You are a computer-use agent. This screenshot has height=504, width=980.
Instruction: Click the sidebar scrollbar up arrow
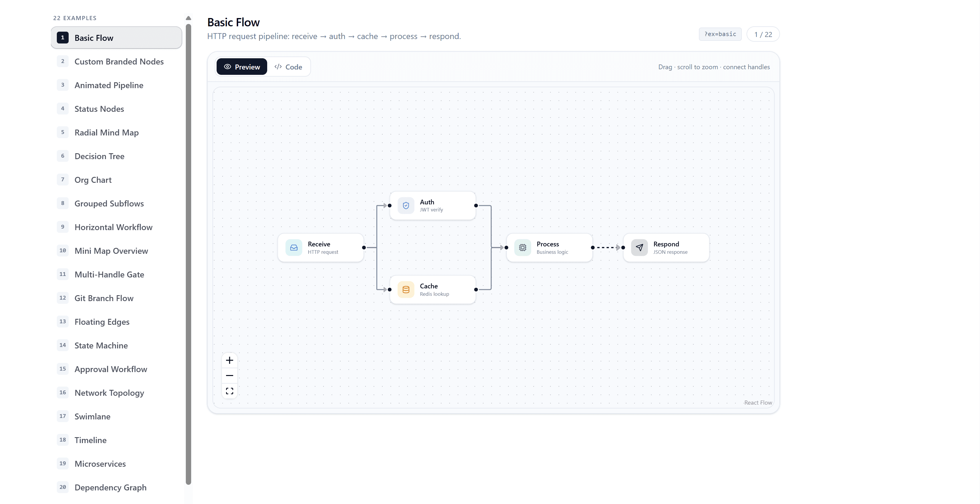[x=188, y=18]
